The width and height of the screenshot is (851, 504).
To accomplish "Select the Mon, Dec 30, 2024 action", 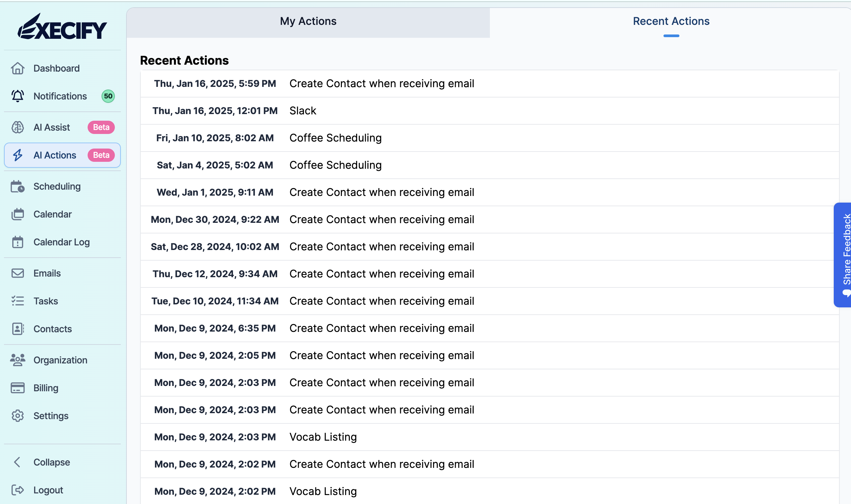I will point(490,220).
